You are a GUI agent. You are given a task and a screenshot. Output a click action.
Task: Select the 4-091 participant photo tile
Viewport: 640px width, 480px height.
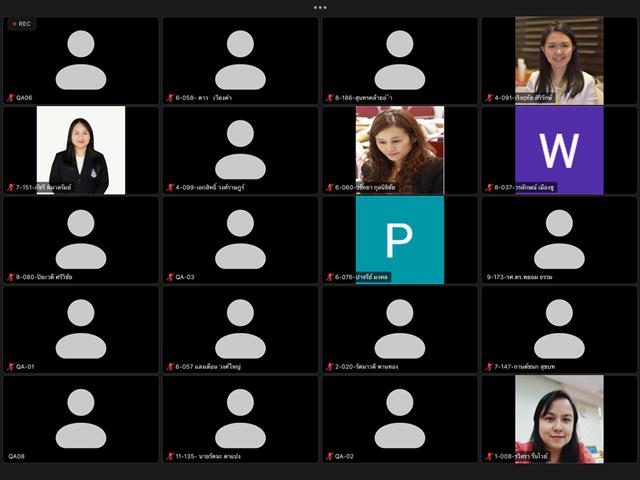tap(559, 60)
